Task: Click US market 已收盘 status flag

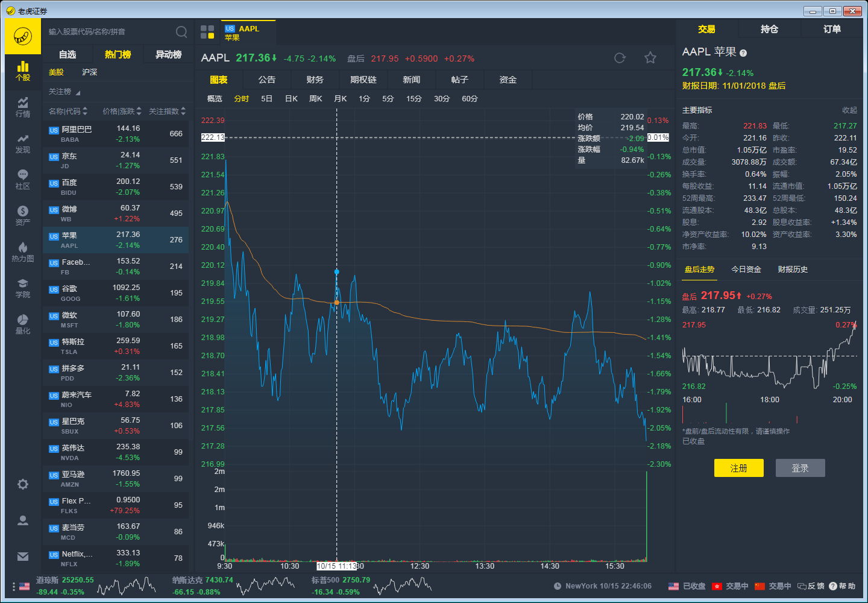Action: pos(674,586)
